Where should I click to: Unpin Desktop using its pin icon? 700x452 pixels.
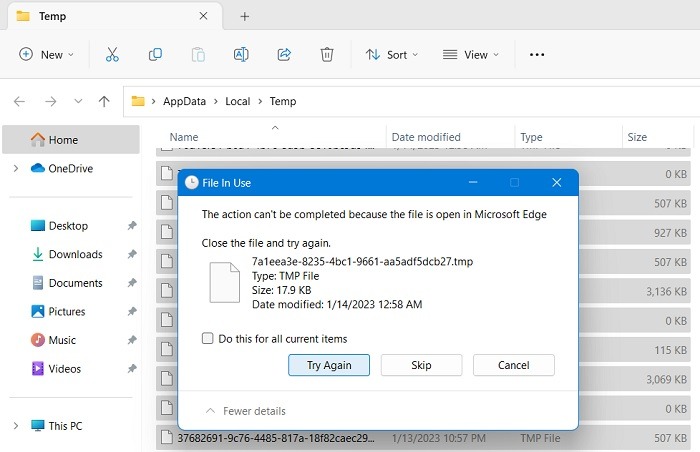132,226
